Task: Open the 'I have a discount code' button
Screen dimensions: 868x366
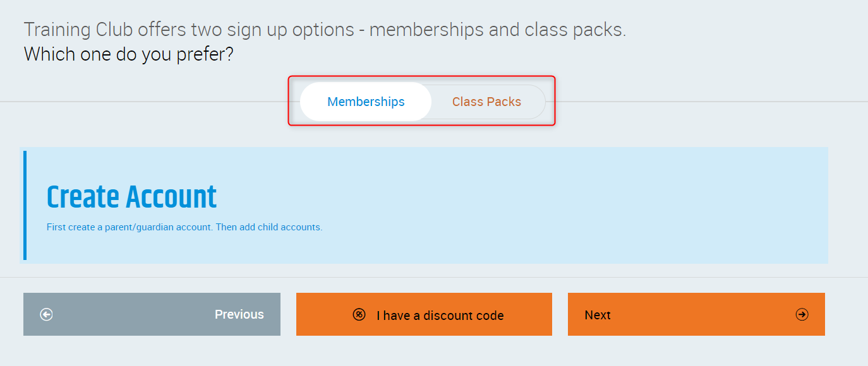Action: (424, 314)
